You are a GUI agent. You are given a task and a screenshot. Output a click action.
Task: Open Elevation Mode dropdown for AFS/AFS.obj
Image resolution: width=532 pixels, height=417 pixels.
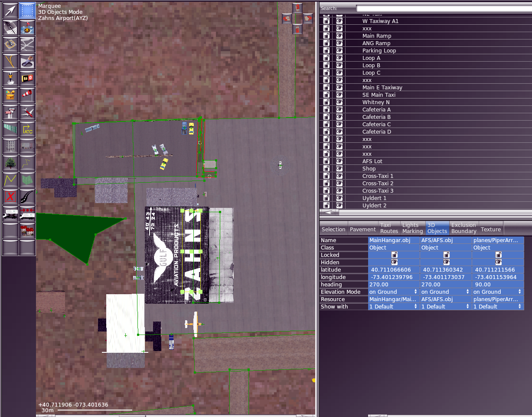pyautogui.click(x=446, y=292)
